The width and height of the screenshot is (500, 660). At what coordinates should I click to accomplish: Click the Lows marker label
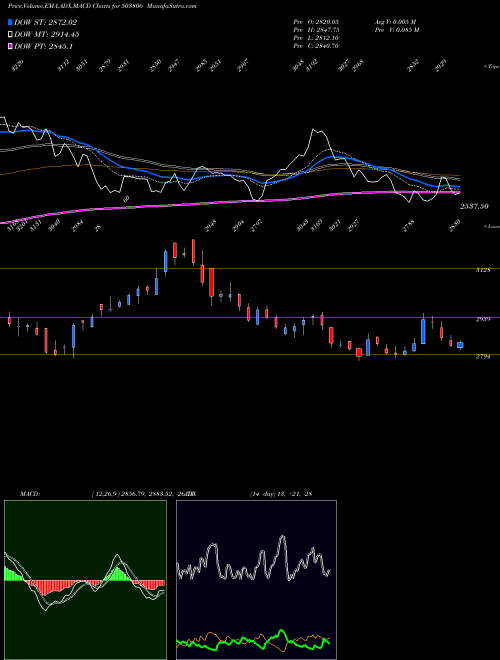pos(492,226)
